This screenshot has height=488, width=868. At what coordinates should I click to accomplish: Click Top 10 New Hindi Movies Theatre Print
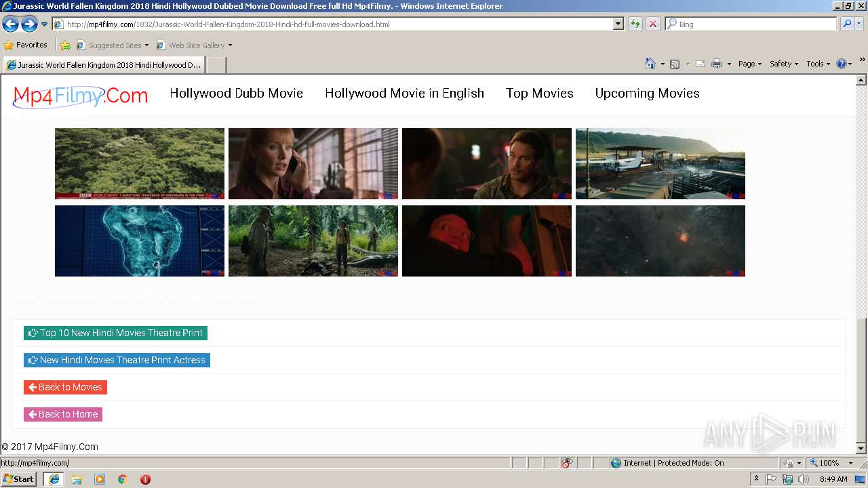click(x=115, y=333)
